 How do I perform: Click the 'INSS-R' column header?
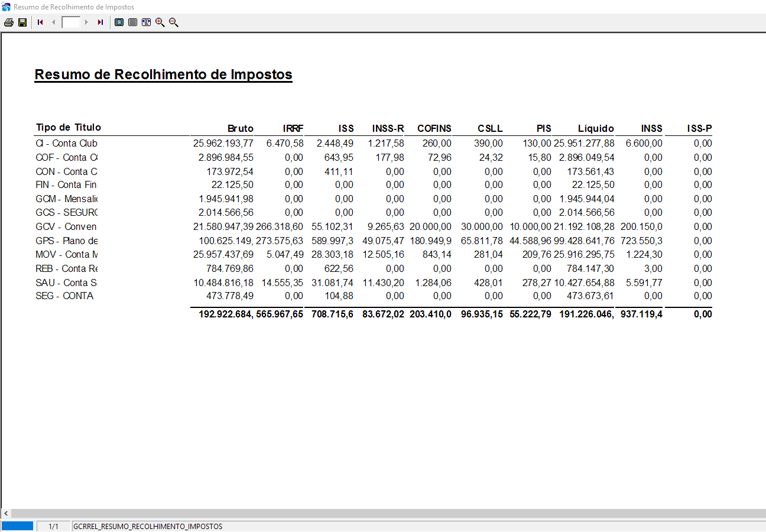click(388, 128)
